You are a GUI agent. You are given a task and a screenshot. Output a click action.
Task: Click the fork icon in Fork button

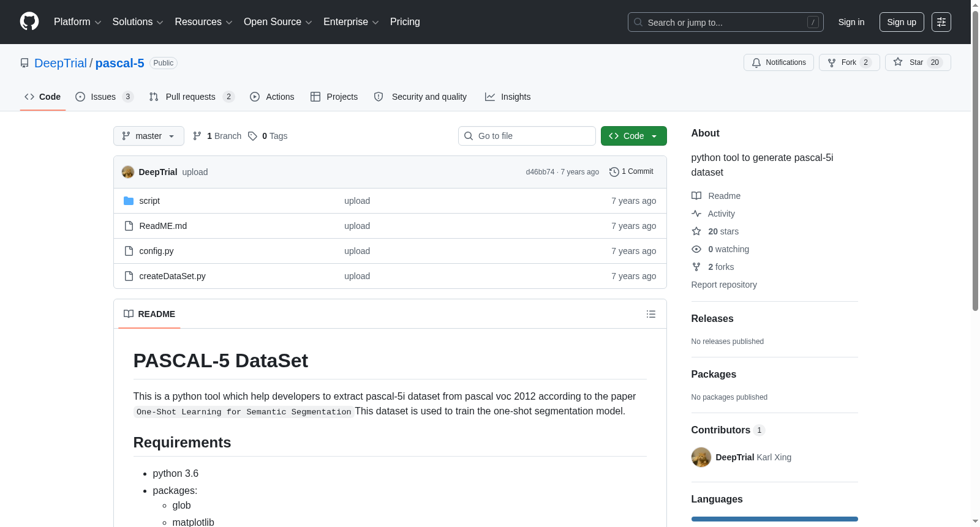832,62
